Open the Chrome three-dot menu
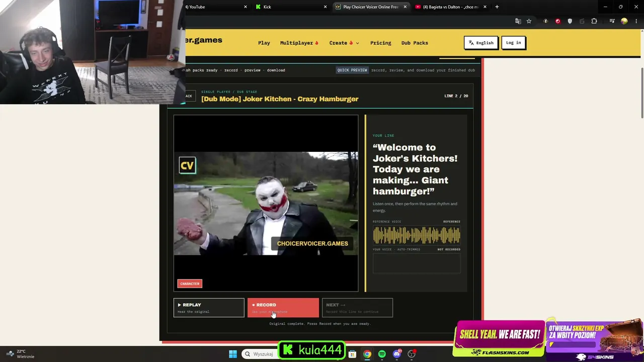This screenshot has width=644, height=362. click(x=636, y=21)
